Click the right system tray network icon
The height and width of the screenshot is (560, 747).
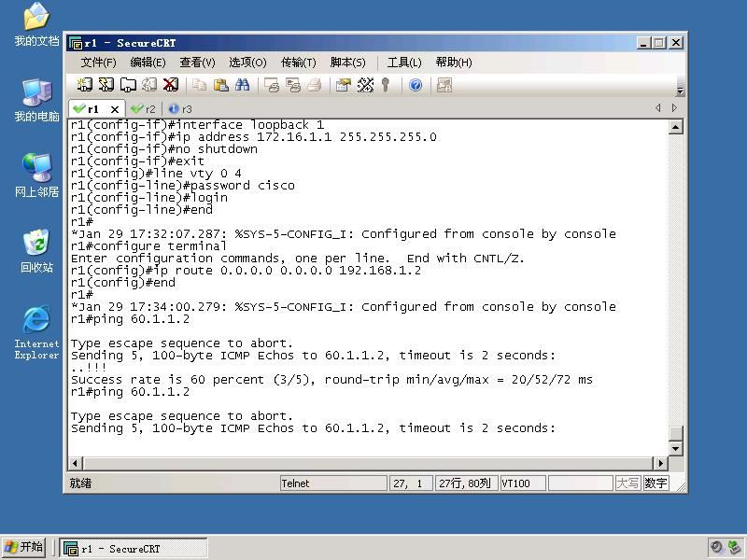pyautogui.click(x=734, y=548)
